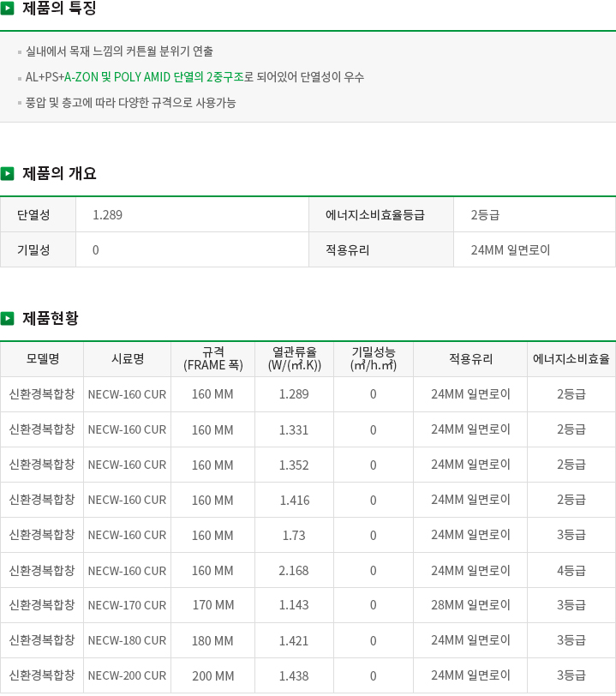Viewport: 616px width, 696px height.
Task: Click the green arrow icon beside 제품의 개요
Action: (7, 173)
